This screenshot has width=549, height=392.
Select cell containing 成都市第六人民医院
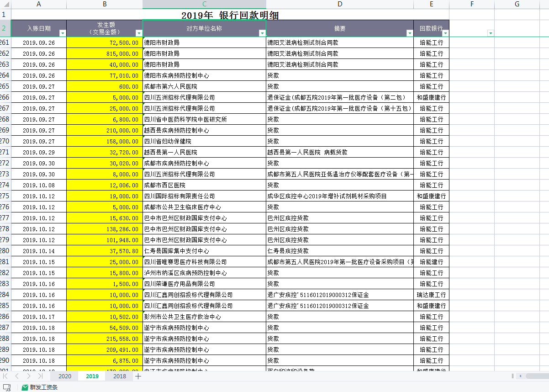[204, 86]
